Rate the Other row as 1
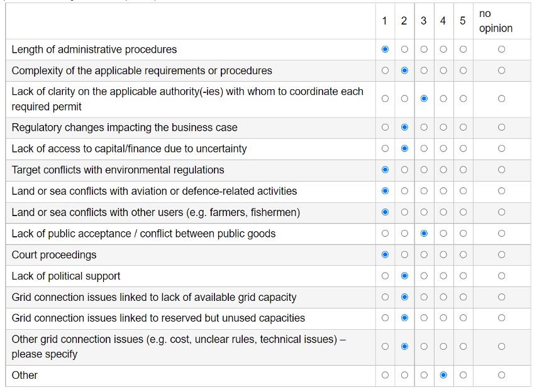 click(x=385, y=375)
